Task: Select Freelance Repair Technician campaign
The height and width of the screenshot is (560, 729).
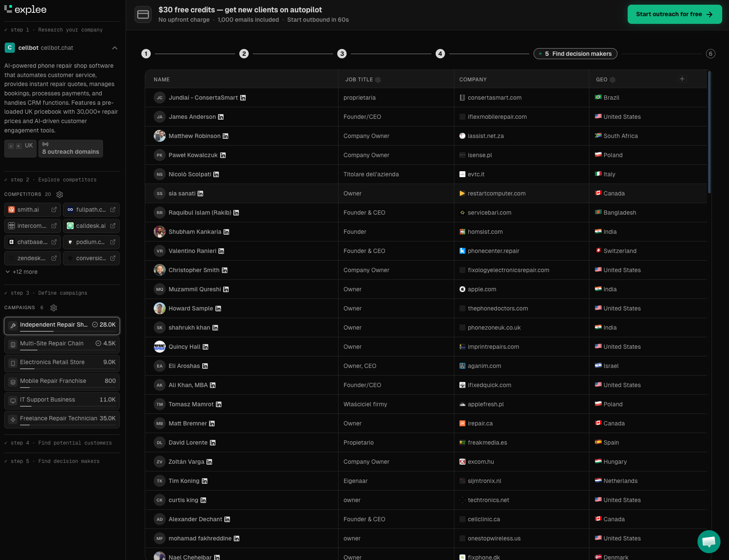Action: click(x=62, y=419)
